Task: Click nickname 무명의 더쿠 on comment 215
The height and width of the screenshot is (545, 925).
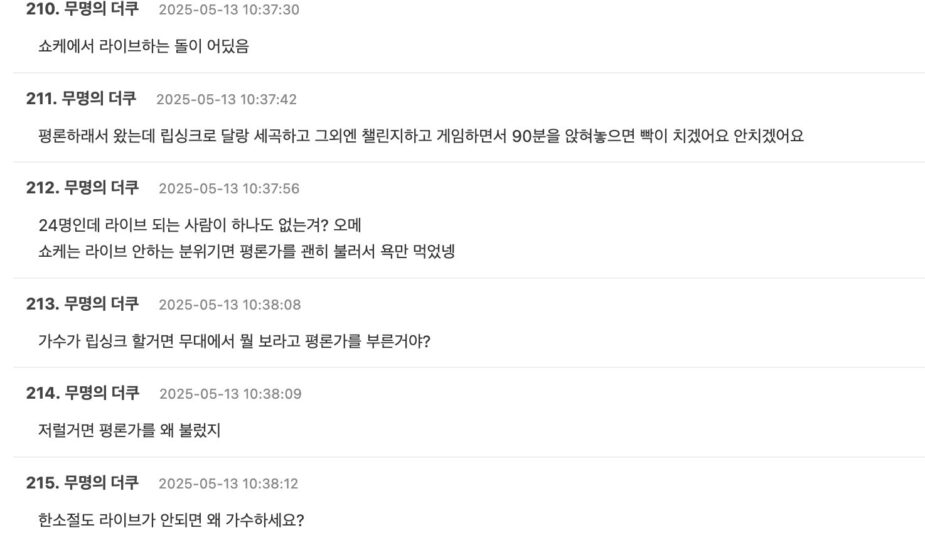Action: (102, 483)
